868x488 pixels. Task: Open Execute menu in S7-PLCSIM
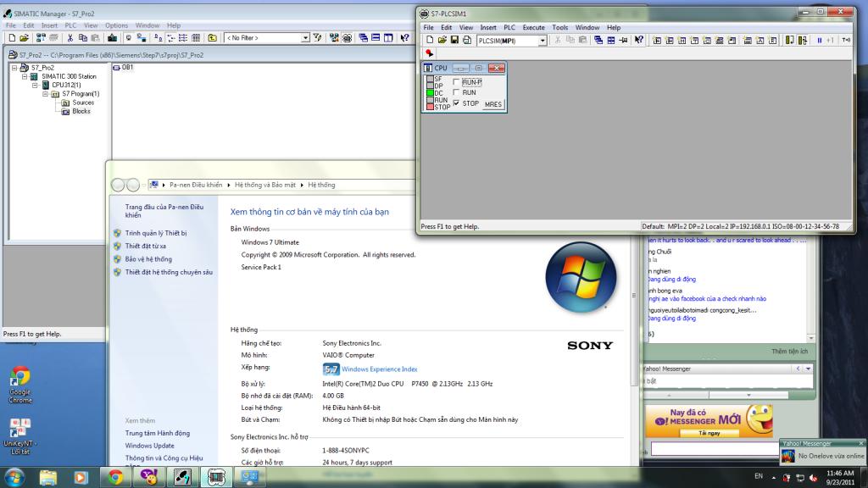coord(534,27)
